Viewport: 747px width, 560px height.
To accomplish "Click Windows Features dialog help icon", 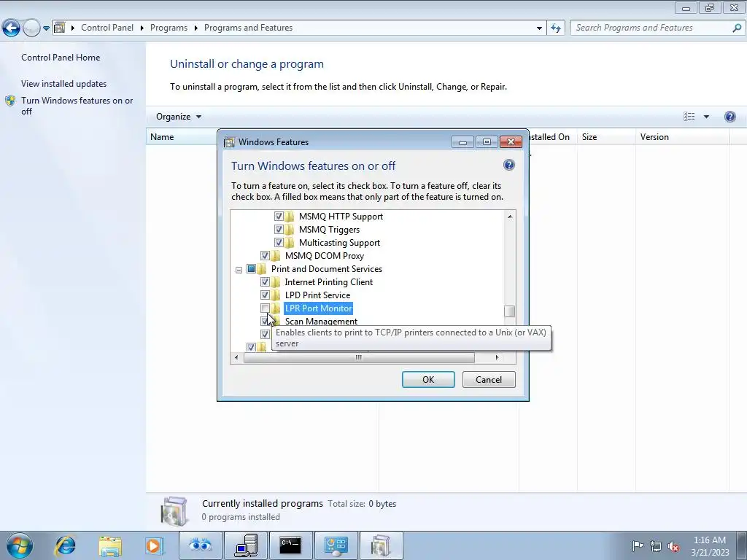I will pyautogui.click(x=508, y=165).
